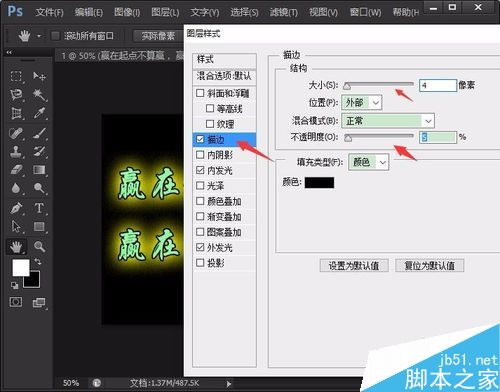The width and height of the screenshot is (500, 392).
Task: Uncheck the 描边 stroke checkbox
Action: [200, 139]
